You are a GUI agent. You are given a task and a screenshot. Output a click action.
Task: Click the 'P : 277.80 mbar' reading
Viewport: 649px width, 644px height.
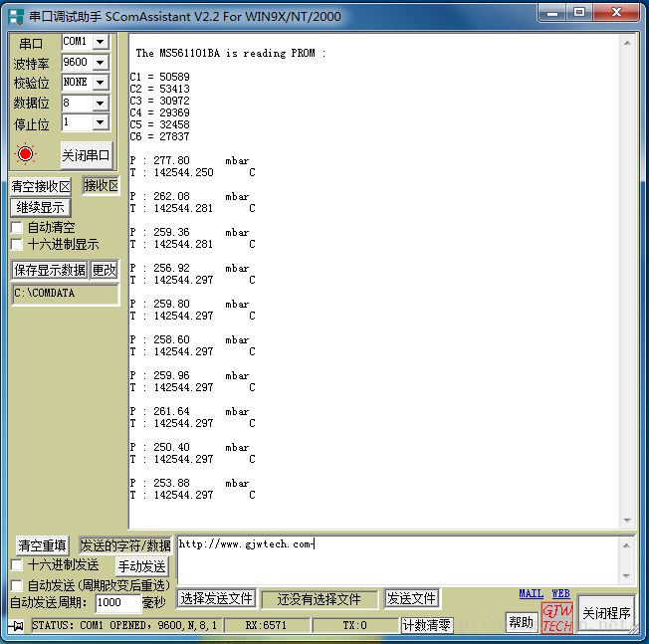[x=189, y=160]
